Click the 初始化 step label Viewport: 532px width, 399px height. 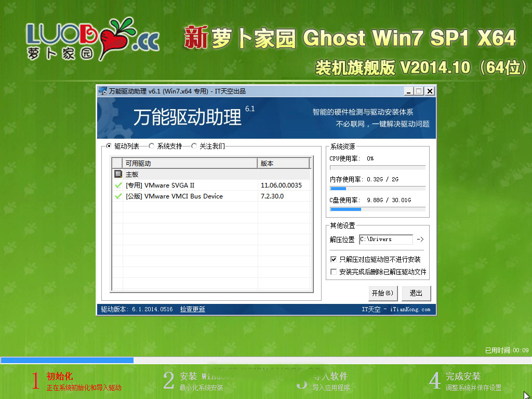(60, 376)
